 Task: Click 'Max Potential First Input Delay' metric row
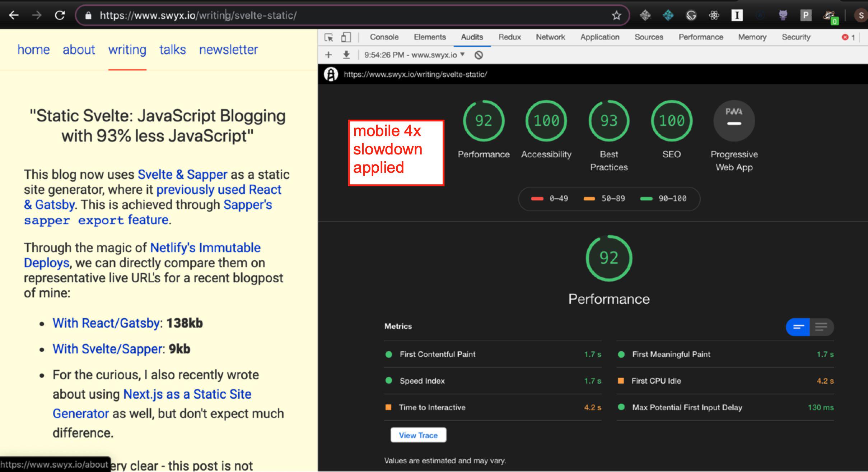pos(725,407)
